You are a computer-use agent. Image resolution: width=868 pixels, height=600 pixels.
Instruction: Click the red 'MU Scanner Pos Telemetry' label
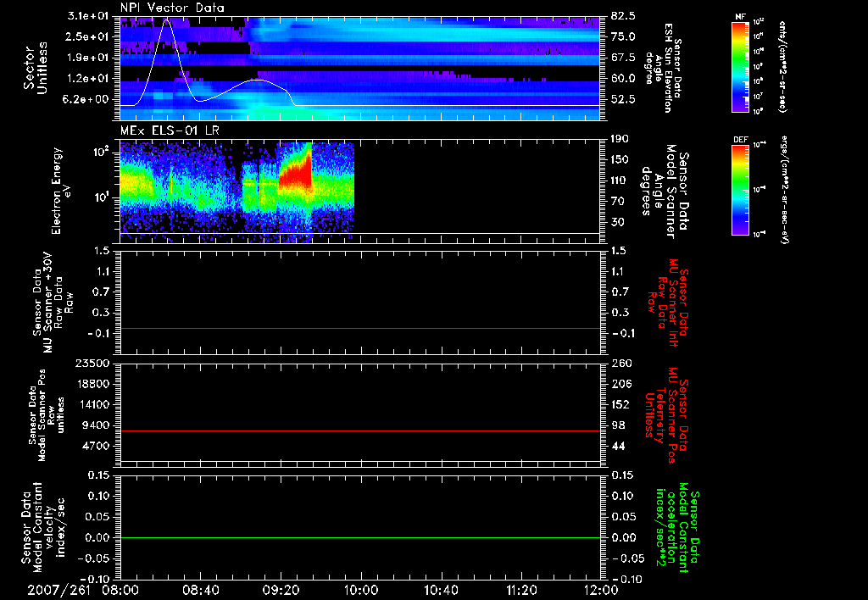coord(666,415)
